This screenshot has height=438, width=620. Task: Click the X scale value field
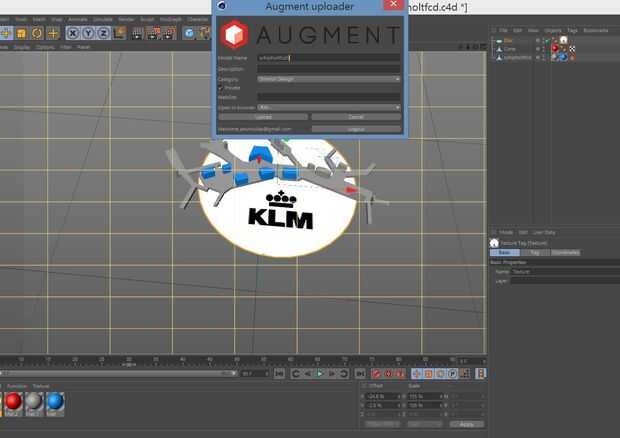point(425,396)
